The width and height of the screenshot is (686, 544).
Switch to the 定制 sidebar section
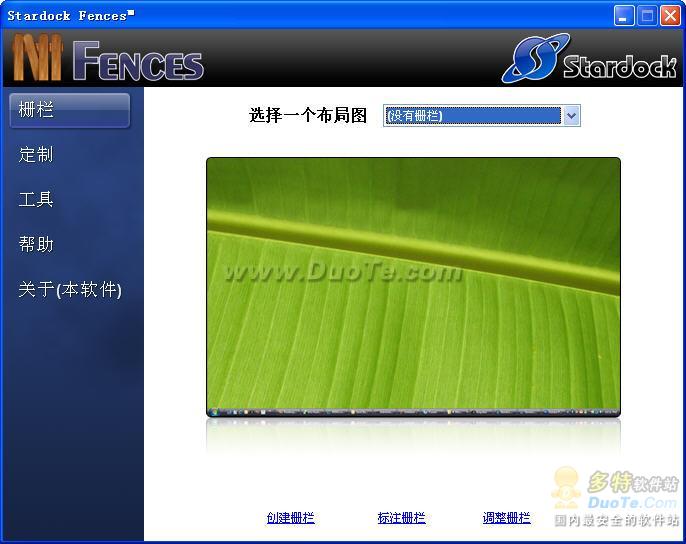click(36, 155)
